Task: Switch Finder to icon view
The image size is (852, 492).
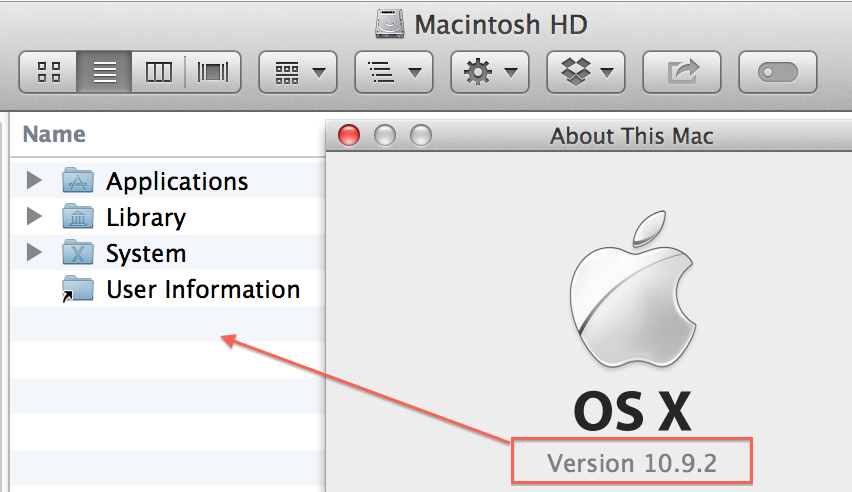Action: click(x=48, y=72)
